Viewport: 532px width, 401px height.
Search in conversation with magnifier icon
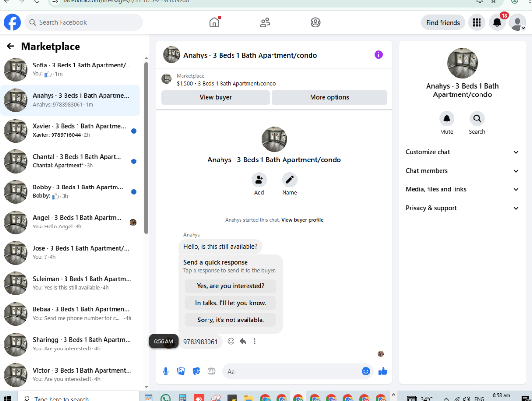click(477, 119)
